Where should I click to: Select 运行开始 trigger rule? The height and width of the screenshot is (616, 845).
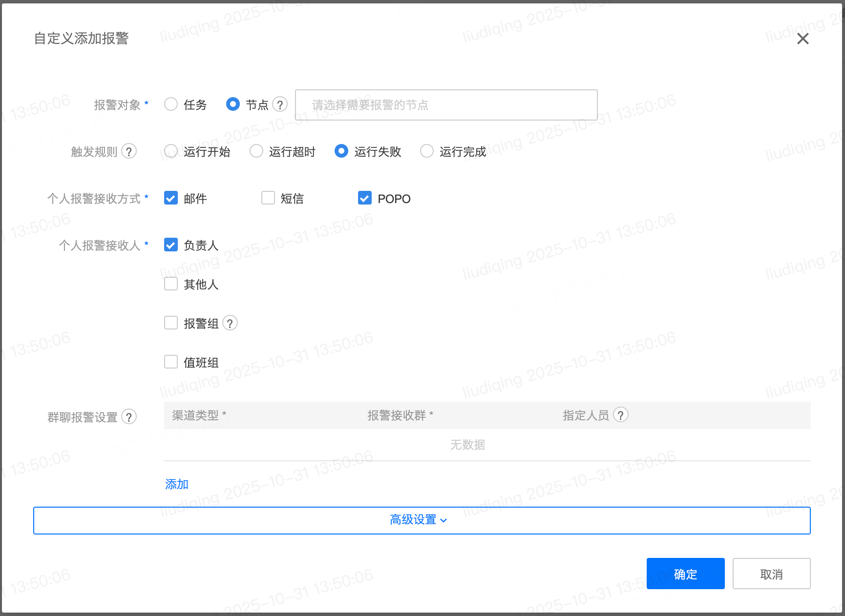tap(171, 151)
